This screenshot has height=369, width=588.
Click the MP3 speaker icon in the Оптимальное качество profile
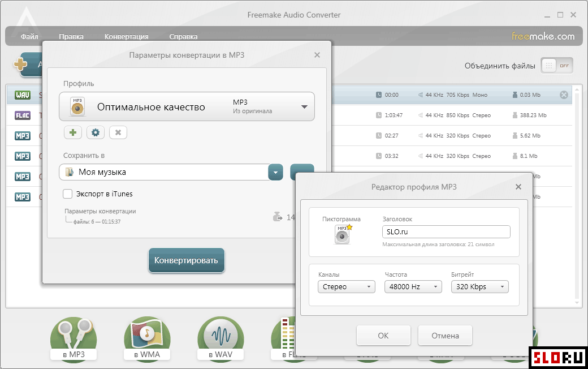77,106
